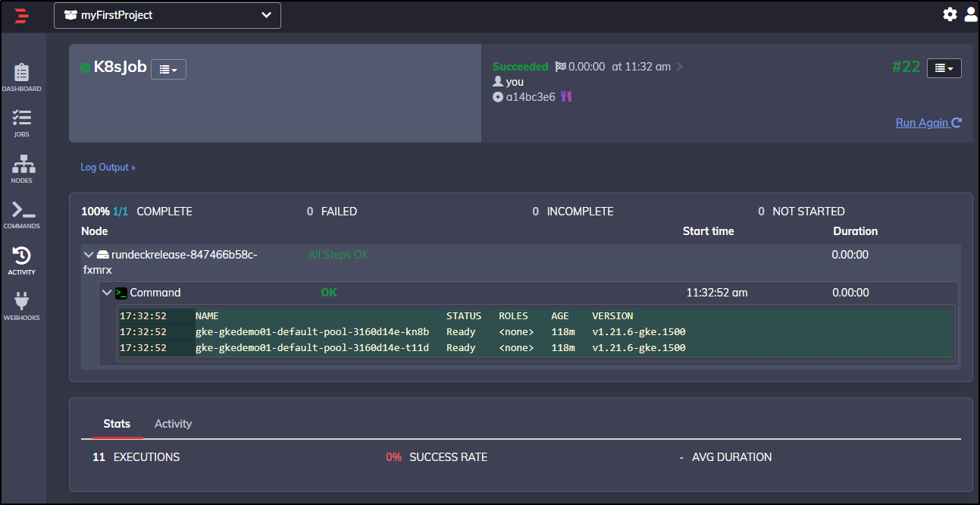Click the green status dot beside K8sJob
The width and height of the screenshot is (980, 505).
click(x=86, y=67)
